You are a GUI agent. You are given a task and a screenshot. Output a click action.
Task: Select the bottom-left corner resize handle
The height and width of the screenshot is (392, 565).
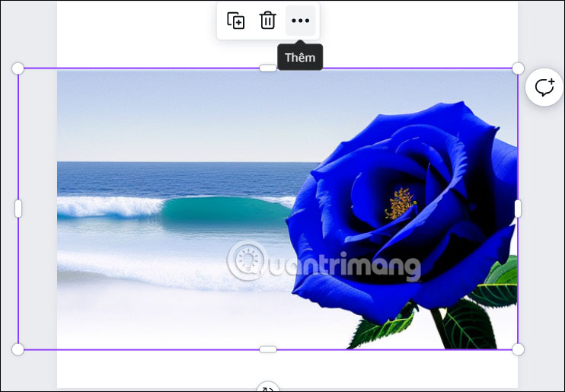(18, 349)
